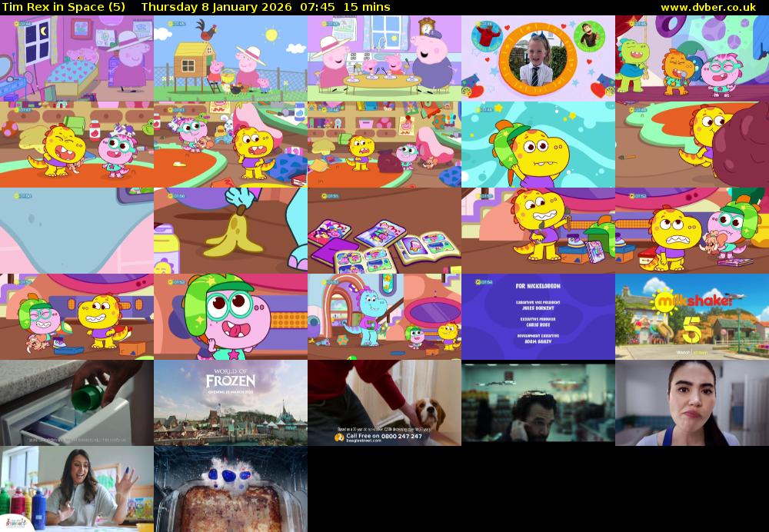769x532 pixels.
Task: Open the washing machine detergent advert thumbnail
Action: tap(76, 403)
